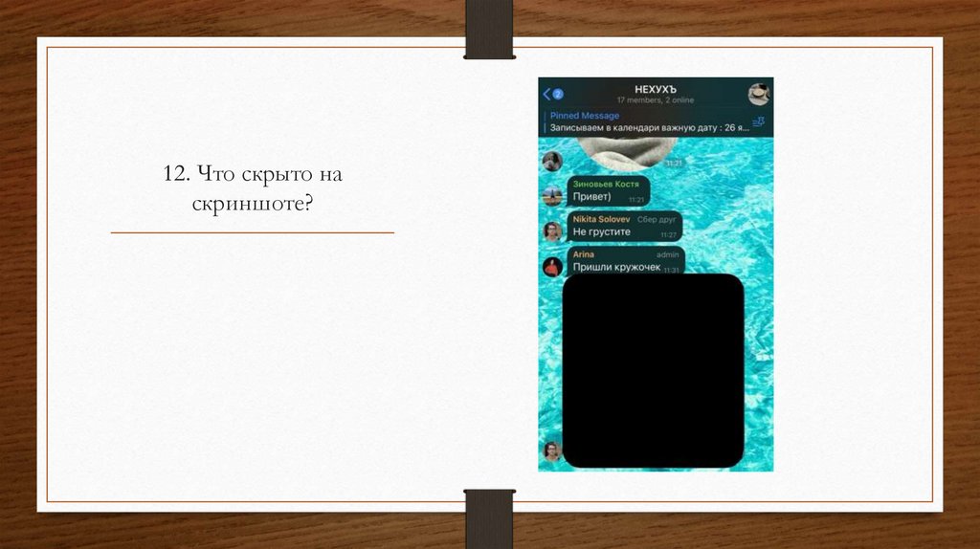Tap the '17 members, 2 online' subtitle

click(x=655, y=99)
